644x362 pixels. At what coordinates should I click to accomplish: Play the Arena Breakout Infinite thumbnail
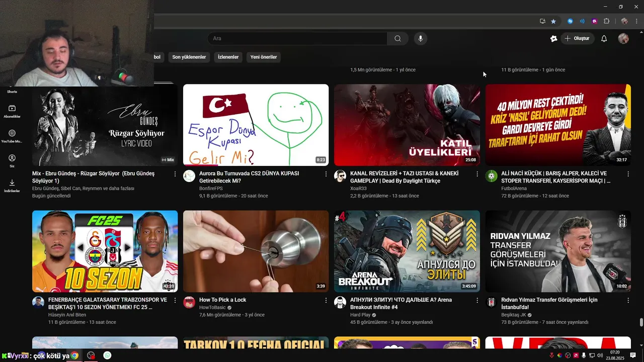coord(407,251)
